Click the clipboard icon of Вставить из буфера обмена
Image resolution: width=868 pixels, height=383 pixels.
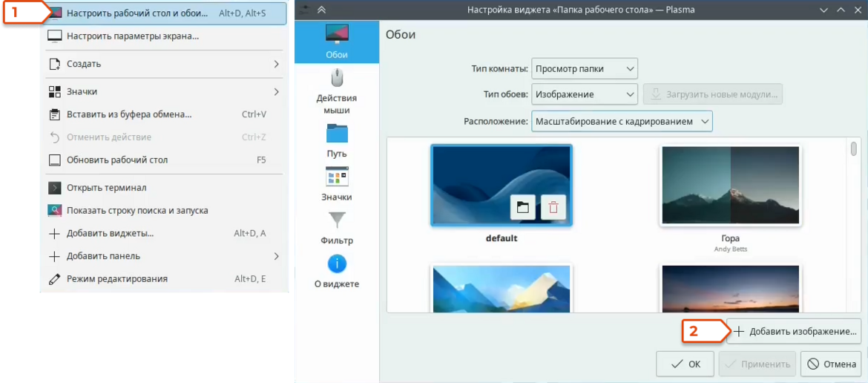pyautogui.click(x=55, y=114)
